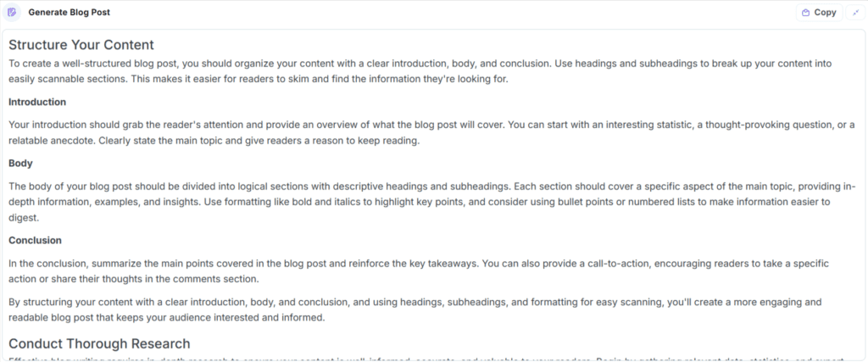868x362 pixels.
Task: Click the paragraph about grabbing the reader's attention
Action: pyautogui.click(x=431, y=133)
